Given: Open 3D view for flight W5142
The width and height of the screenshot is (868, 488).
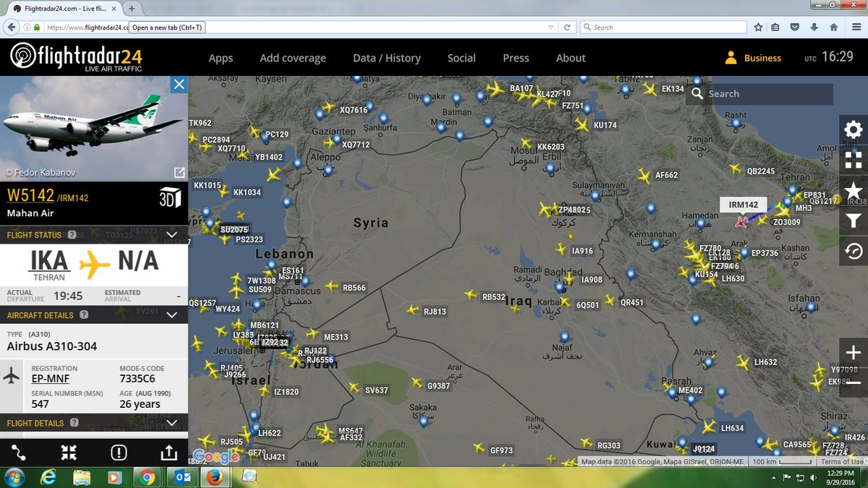Looking at the screenshot, I should (169, 198).
